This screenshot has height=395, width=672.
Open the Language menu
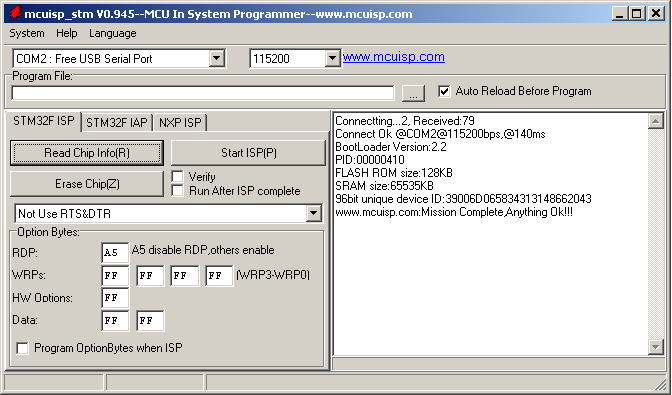pyautogui.click(x=113, y=33)
